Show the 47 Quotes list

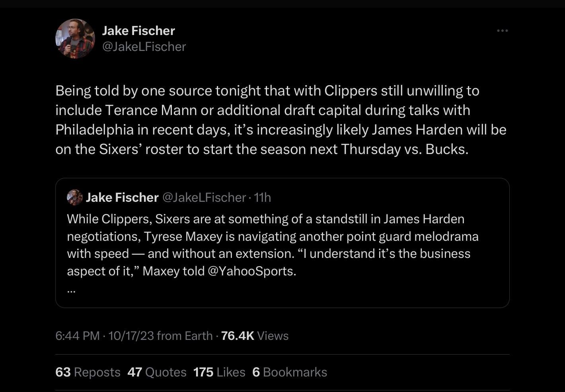pos(157,372)
